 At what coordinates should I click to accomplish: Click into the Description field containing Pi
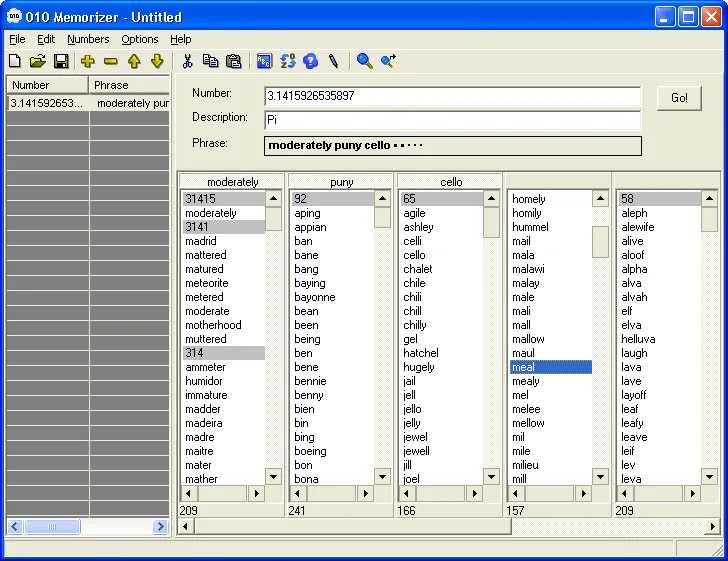point(452,120)
